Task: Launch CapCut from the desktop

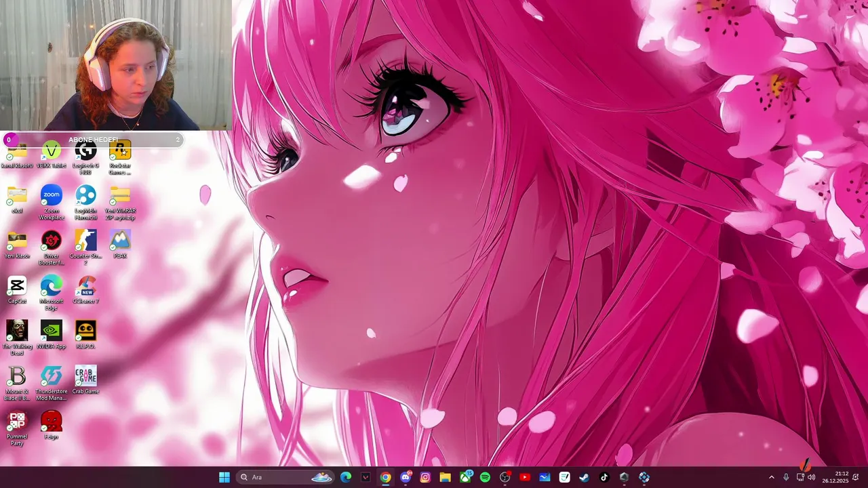Action: coord(17,289)
